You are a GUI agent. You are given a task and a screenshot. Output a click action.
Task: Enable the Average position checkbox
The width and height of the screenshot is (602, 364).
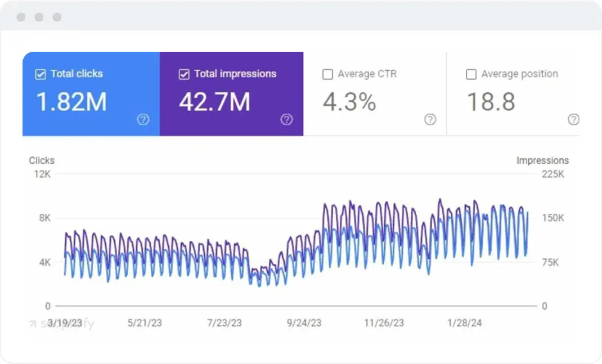(471, 74)
